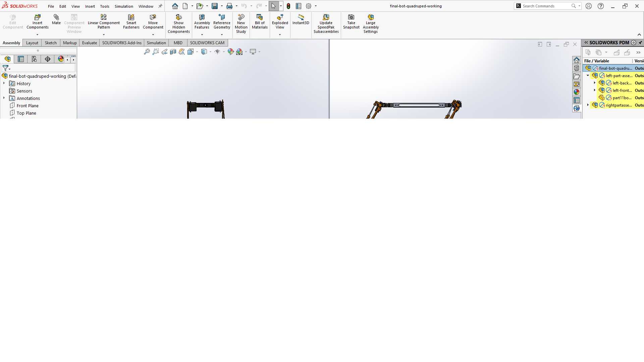Screen dimensions: 644x362
Task: Open the ConfigurationManager tab icon
Action: 34,59
